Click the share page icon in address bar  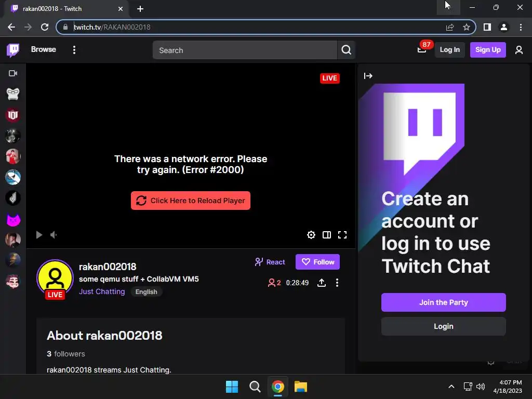pos(450,27)
